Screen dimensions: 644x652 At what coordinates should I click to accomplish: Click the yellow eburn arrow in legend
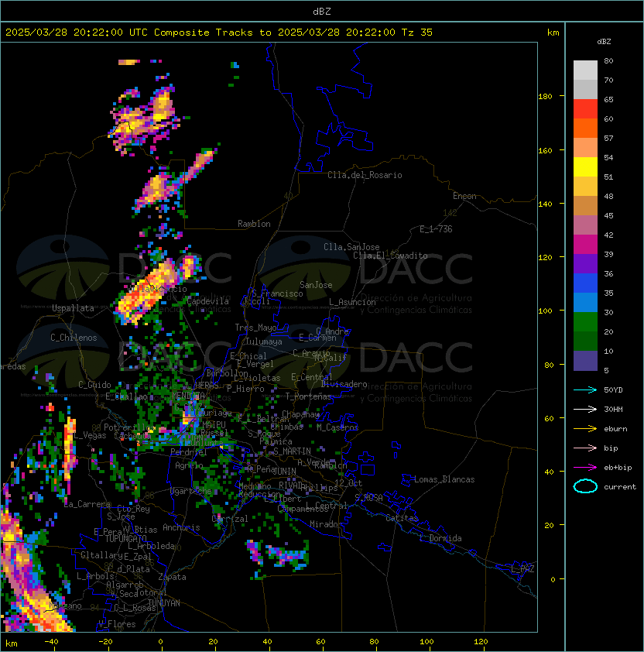tap(585, 429)
